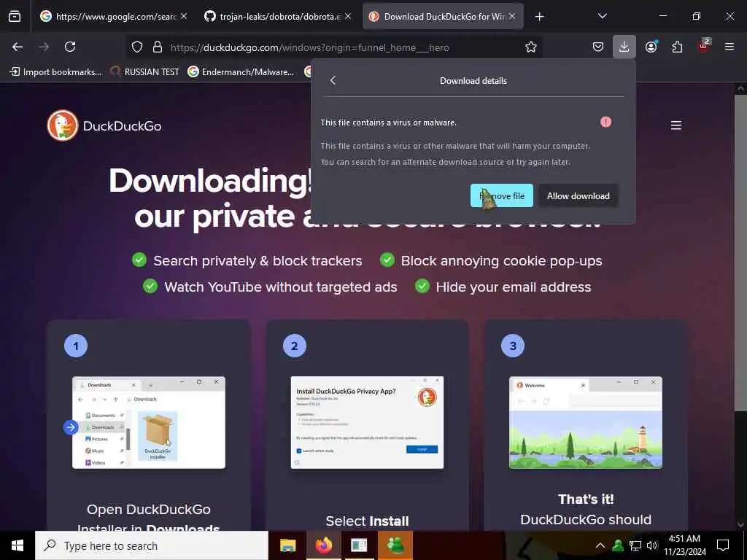Click green user tray icon
747x560 pixels.
[618, 545]
